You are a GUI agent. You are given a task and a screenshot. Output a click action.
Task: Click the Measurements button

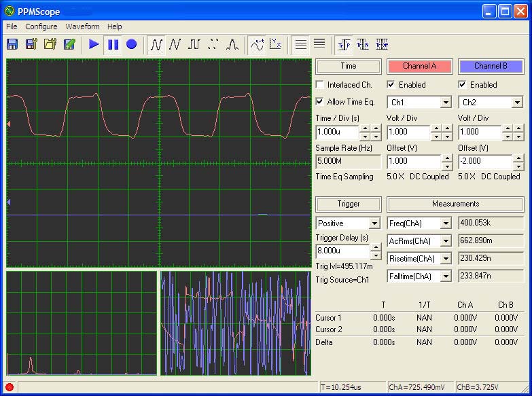[x=455, y=204]
